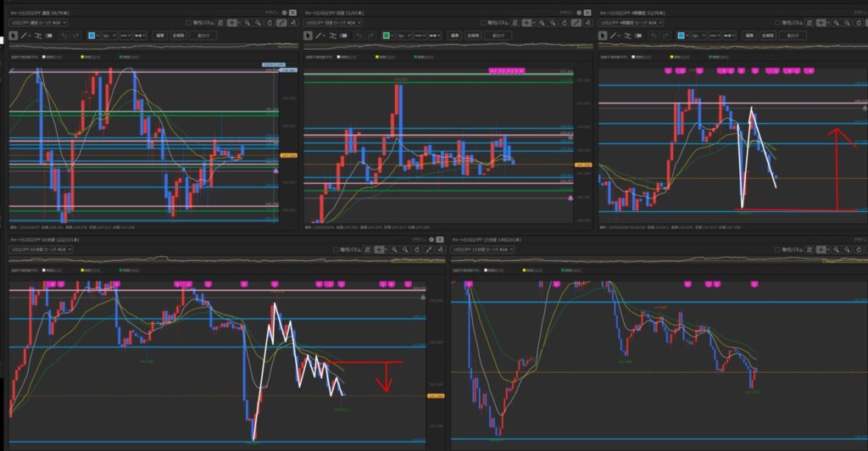This screenshot has height=451, width=868.
Task: Click the refresh icon in weekly chart toolbar
Action: [270, 23]
